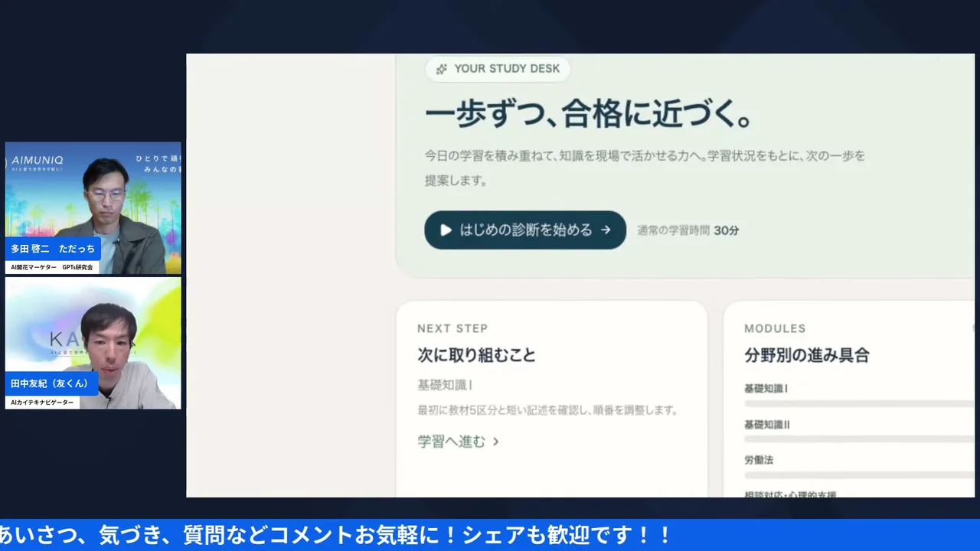The image size is (980, 551).
Task: Click the MODULES card label
Action: click(775, 328)
